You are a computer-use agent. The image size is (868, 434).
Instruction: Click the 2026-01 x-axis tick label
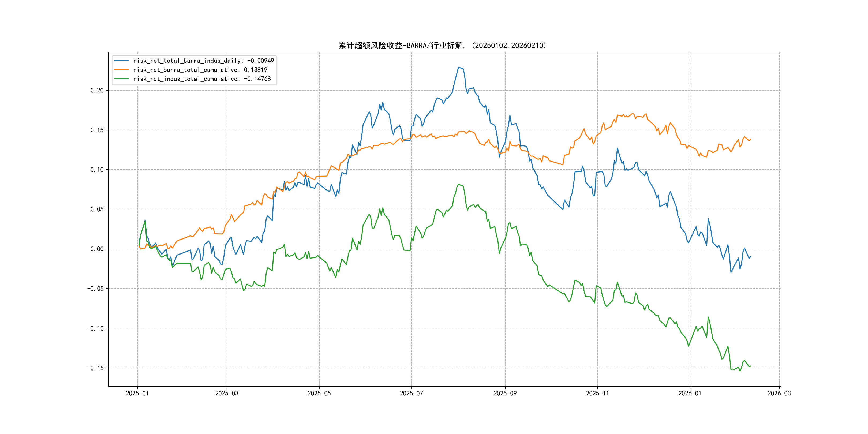690,393
